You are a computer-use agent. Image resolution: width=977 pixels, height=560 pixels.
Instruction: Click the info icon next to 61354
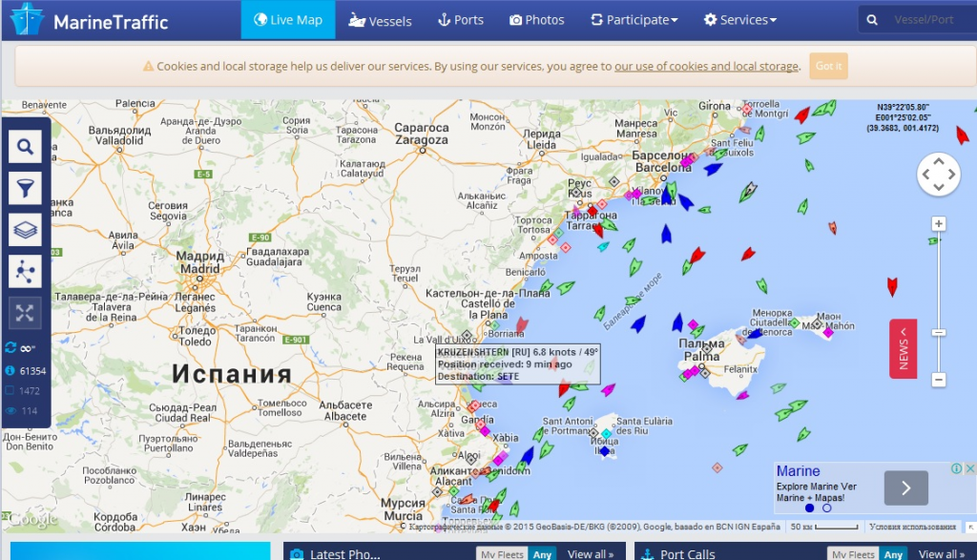click(x=10, y=371)
